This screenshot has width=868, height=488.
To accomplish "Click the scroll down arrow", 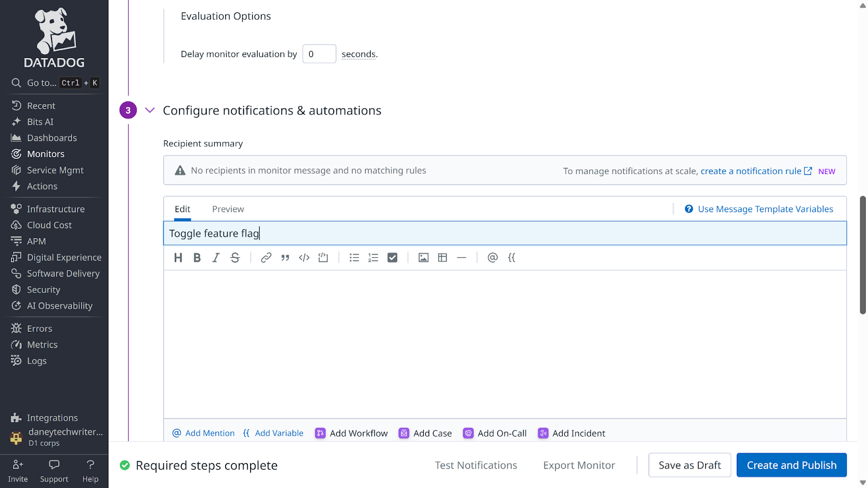I will coord(863,483).
